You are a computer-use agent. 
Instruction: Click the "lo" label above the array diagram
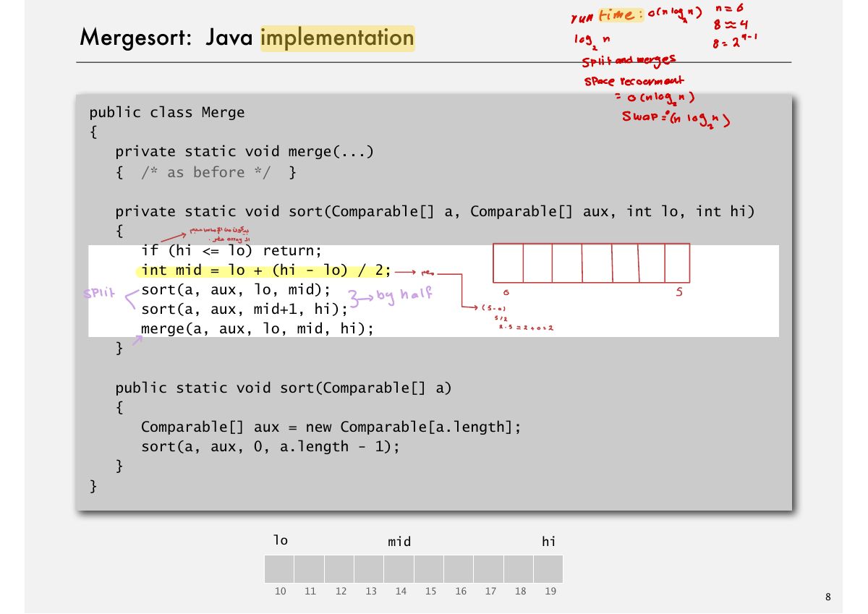281,540
